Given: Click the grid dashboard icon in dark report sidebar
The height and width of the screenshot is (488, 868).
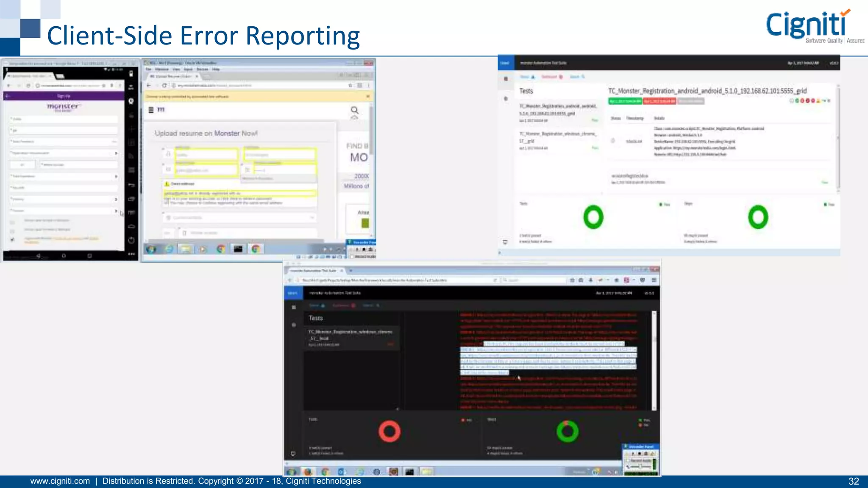Looking at the screenshot, I should click(293, 308).
